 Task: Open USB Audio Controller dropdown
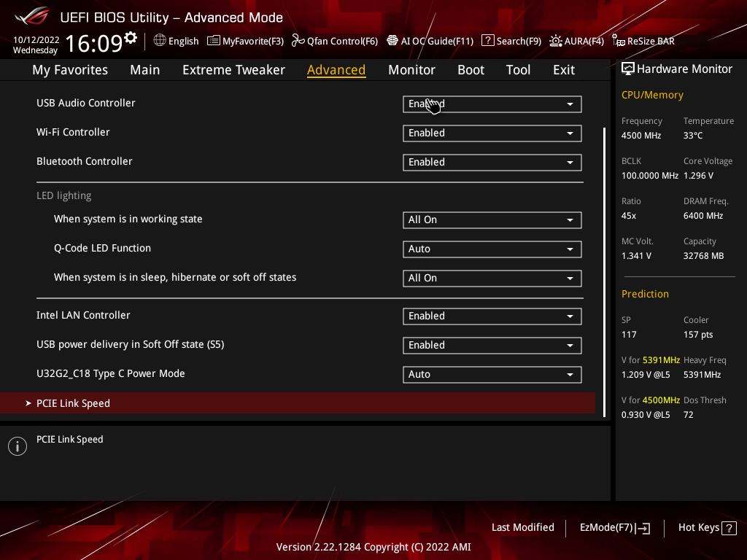point(492,104)
